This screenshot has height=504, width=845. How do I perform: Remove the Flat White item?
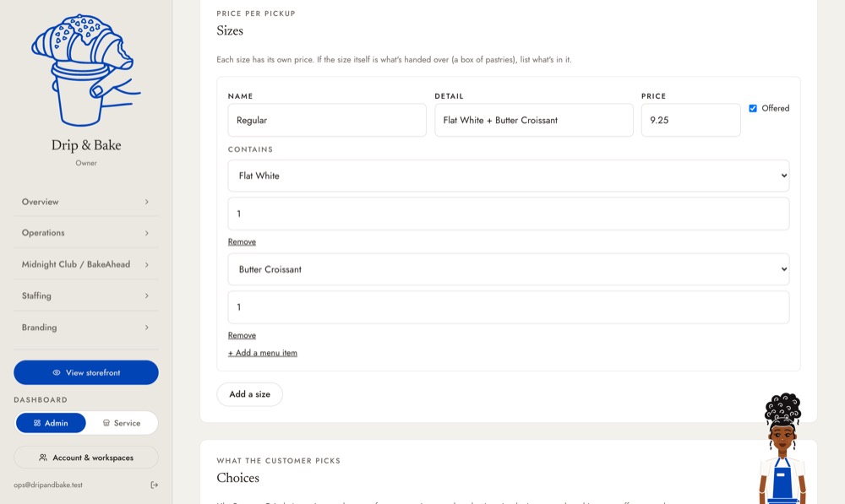tap(242, 241)
